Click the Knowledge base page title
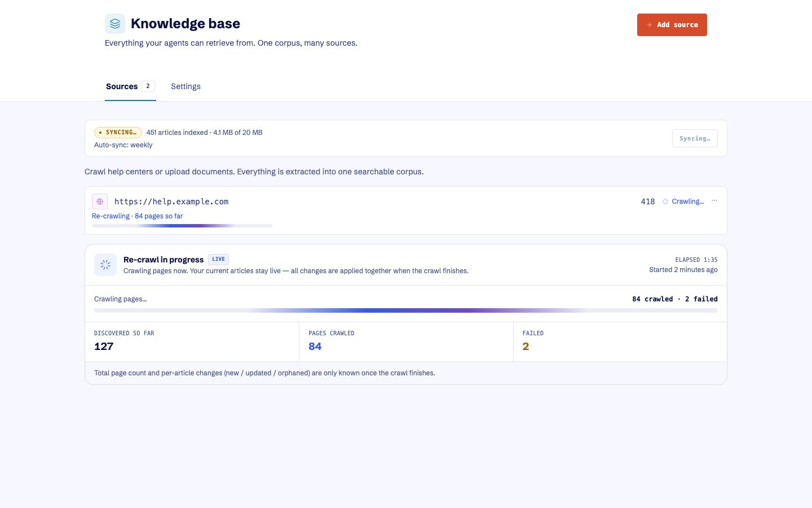Viewport: 812px width, 508px height. [x=186, y=24]
